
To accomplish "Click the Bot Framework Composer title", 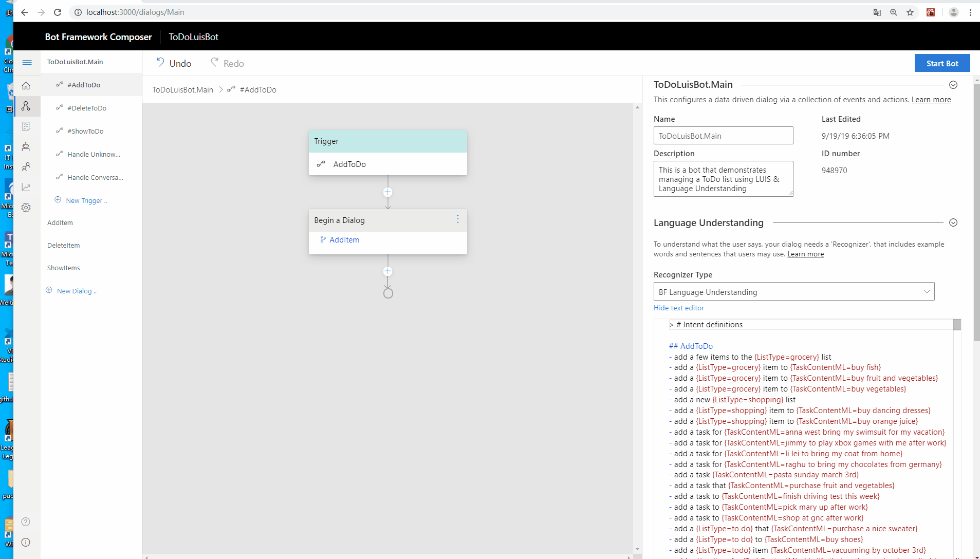I will (98, 36).
